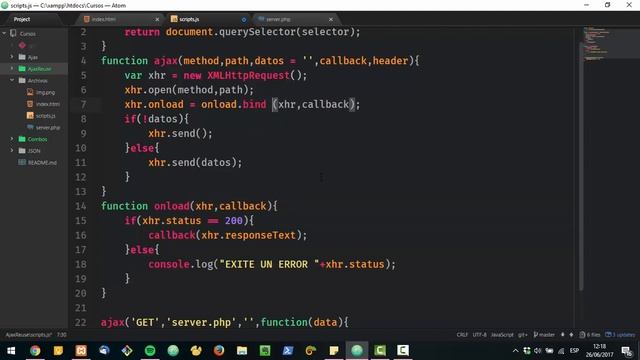
Task: Click the git icon under Cursos
Action: click(22, 45)
